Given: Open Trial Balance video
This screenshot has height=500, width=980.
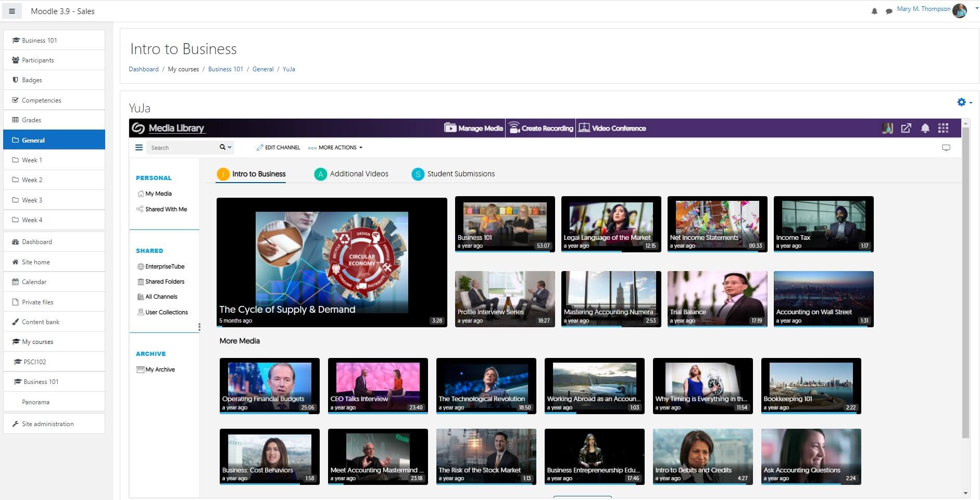Looking at the screenshot, I should point(718,299).
